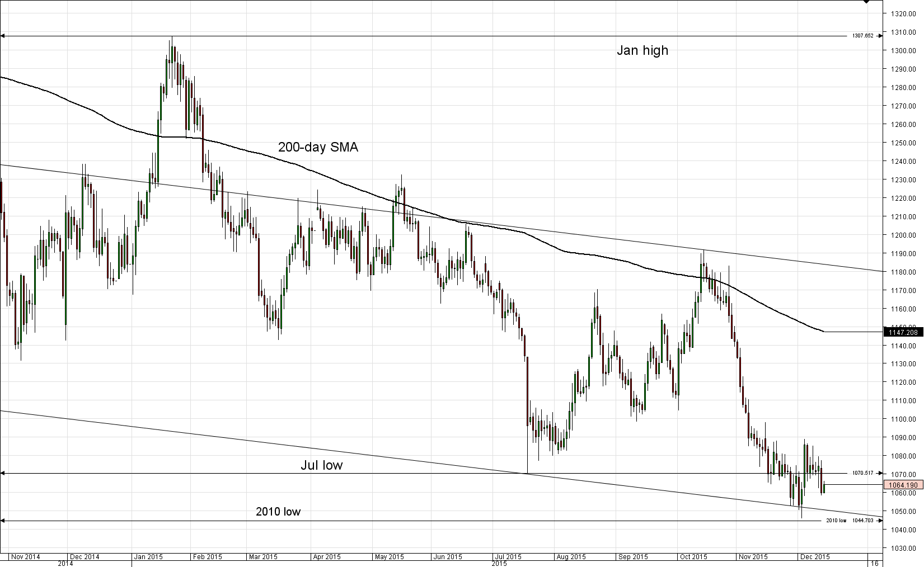Click the Nov 2014 date axis label

coord(26,557)
